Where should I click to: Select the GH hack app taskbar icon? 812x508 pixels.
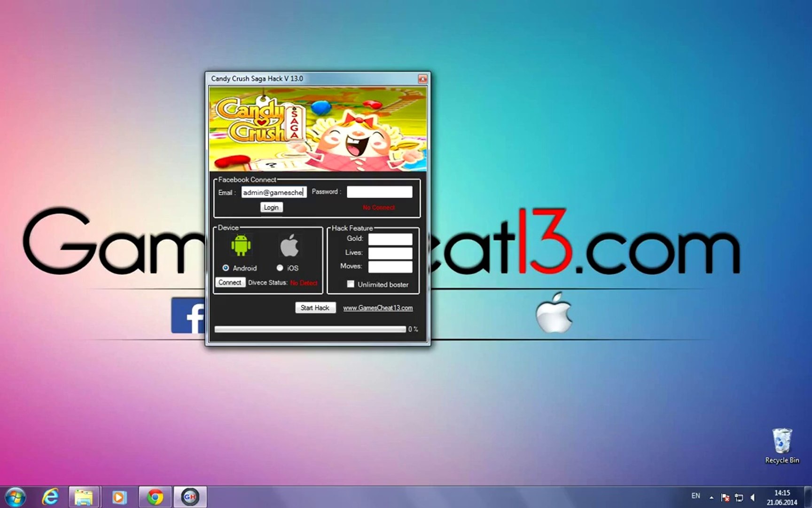pyautogui.click(x=190, y=497)
